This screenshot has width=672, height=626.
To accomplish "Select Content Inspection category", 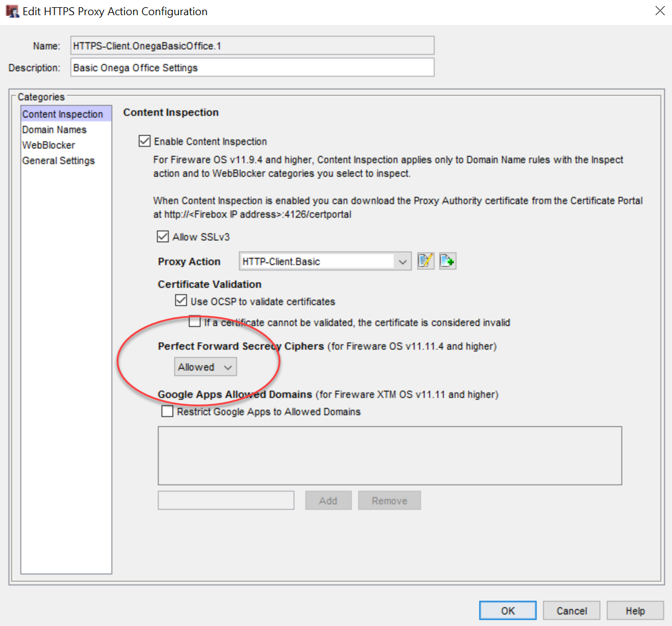I will [66, 114].
